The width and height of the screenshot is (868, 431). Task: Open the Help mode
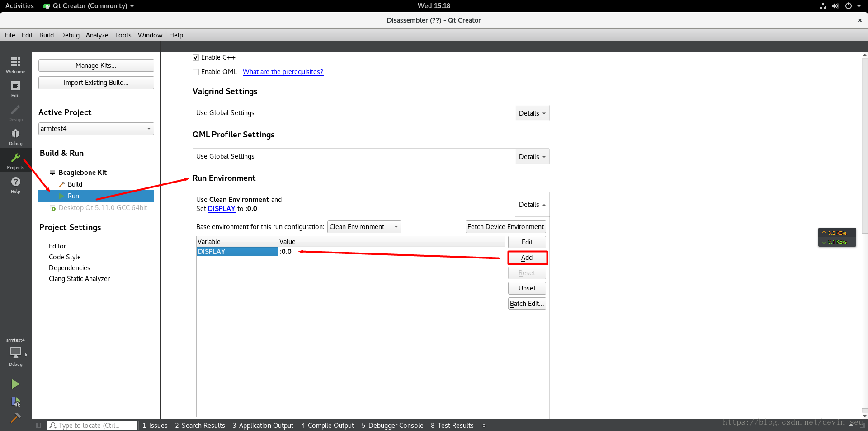(15, 185)
